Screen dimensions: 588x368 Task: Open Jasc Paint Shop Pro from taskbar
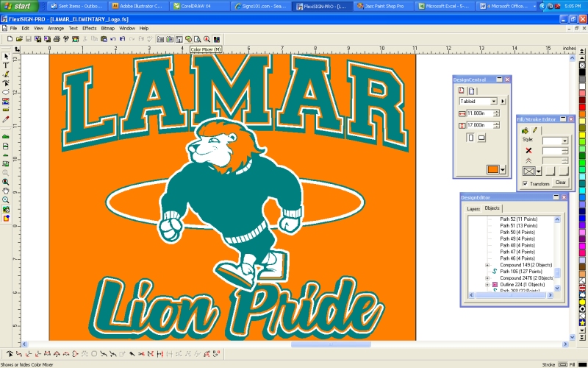(x=383, y=7)
